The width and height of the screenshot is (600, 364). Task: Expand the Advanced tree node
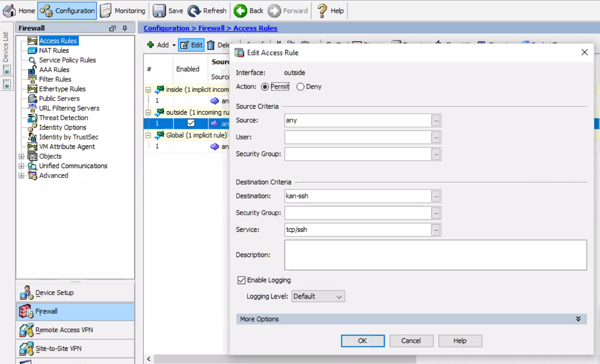[x=21, y=175]
